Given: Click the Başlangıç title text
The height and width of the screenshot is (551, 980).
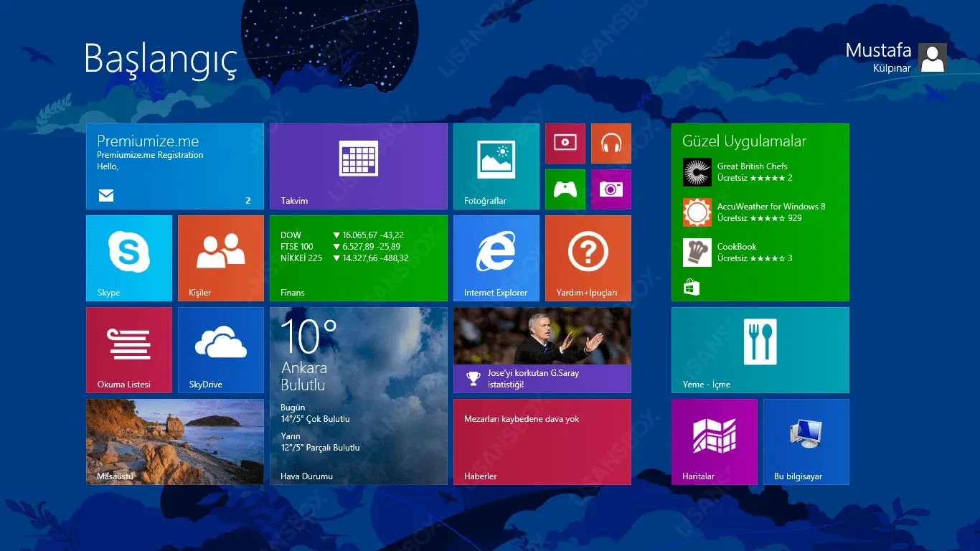Looking at the screenshot, I should click(160, 59).
